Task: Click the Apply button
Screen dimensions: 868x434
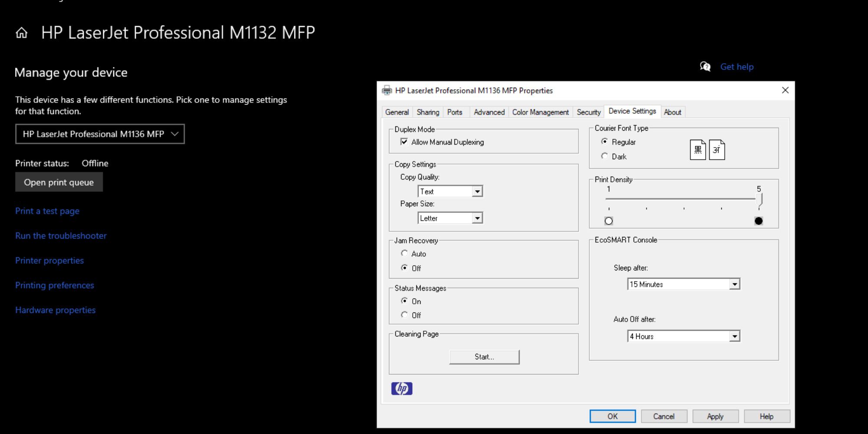Action: (715, 416)
